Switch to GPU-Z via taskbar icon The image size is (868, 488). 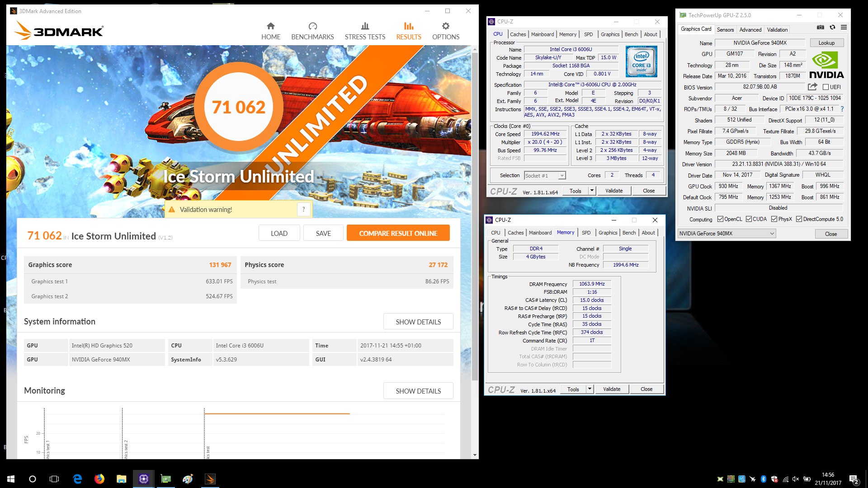pos(166,479)
